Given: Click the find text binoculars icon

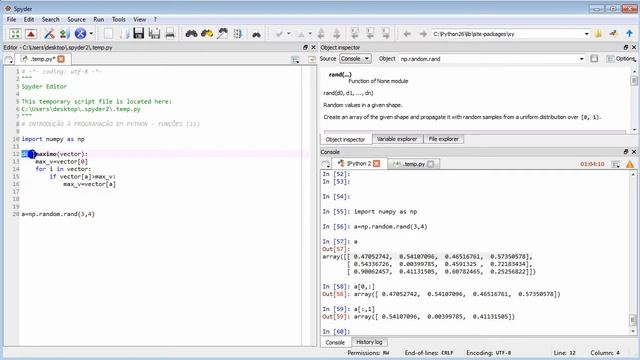Looking at the screenshot, I should (191, 33).
